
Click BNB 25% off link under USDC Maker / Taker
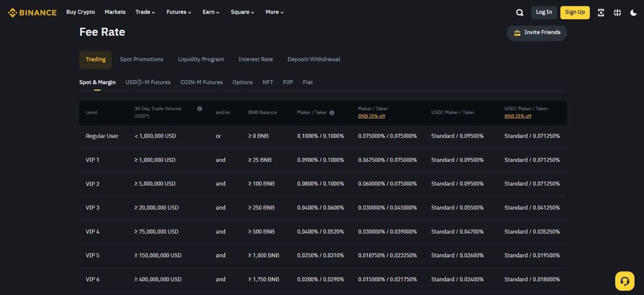[x=518, y=116]
